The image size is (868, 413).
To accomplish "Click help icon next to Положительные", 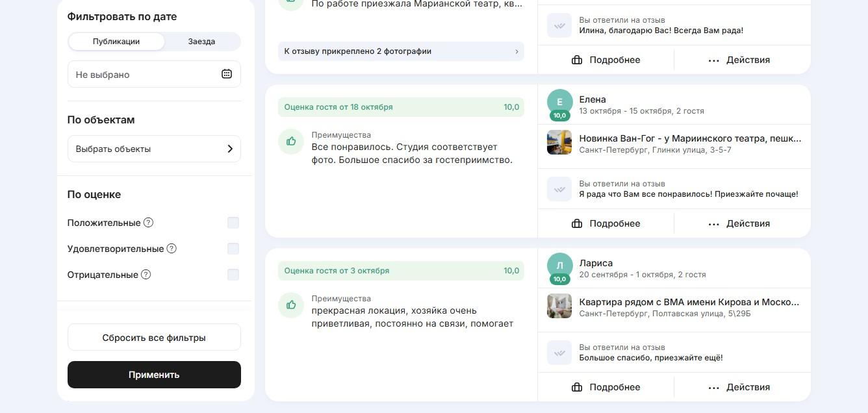I will coord(148,223).
